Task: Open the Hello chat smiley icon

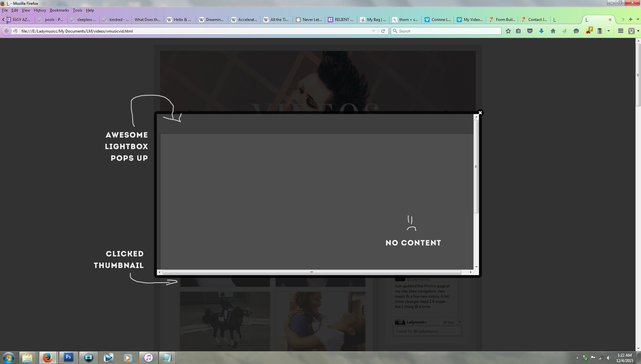Action: pos(576,31)
